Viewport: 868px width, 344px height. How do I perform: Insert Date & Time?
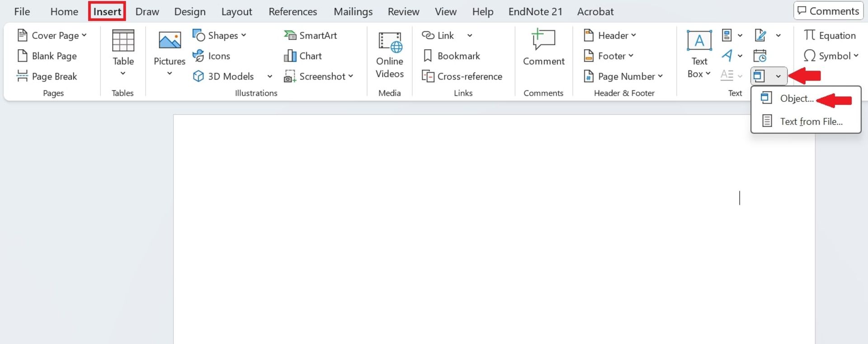click(760, 56)
